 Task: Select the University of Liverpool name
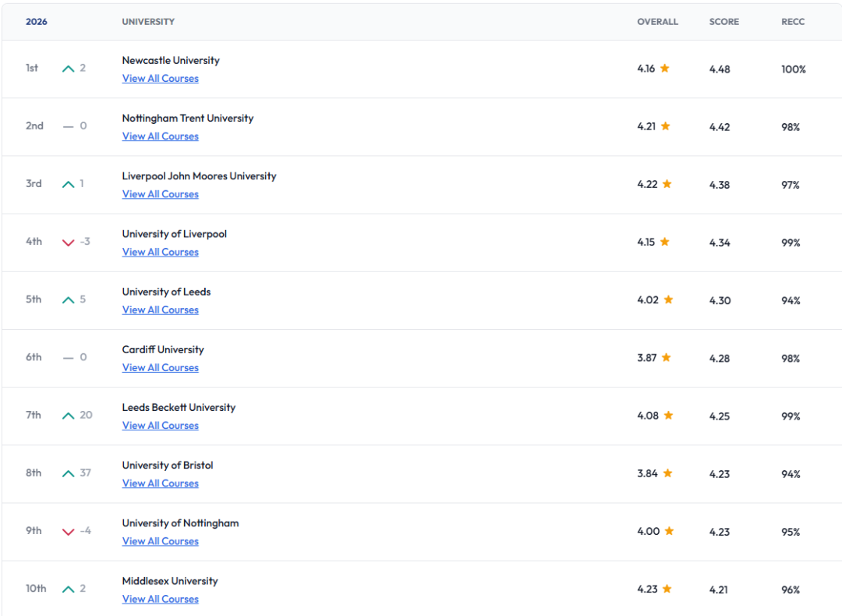coord(175,234)
